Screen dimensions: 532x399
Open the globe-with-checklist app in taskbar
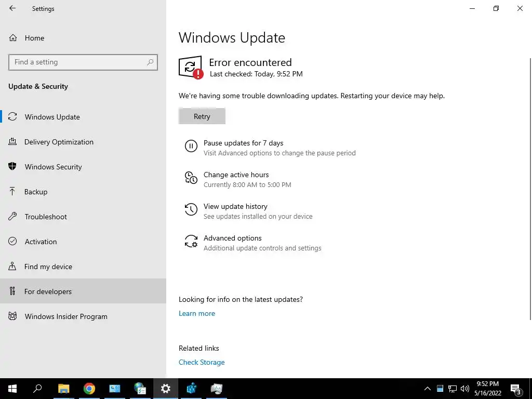point(140,389)
